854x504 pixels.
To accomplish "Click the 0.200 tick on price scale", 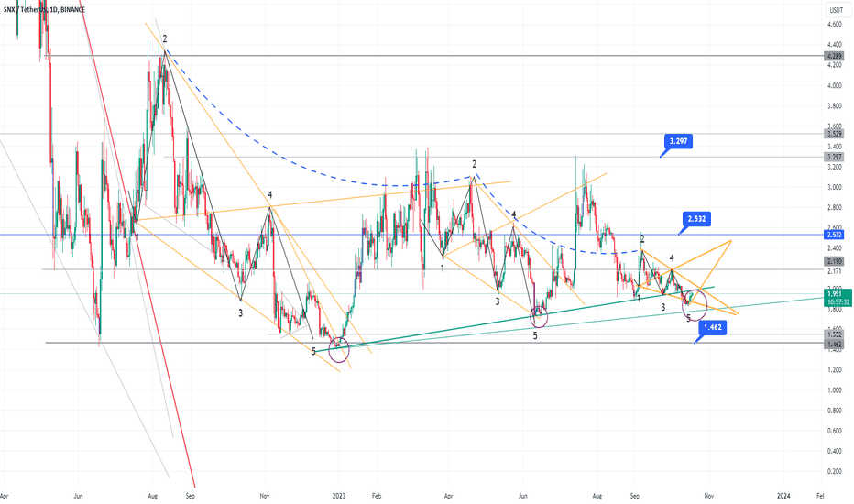I will (x=834, y=471).
